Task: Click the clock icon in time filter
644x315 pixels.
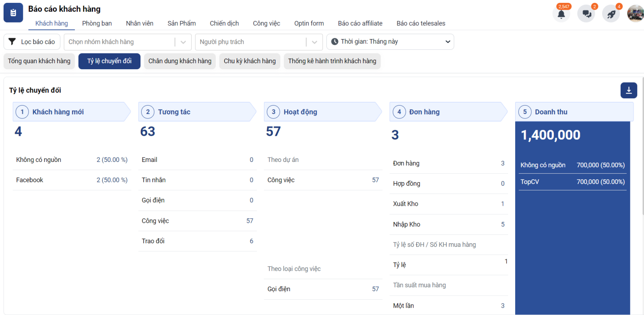Action: [x=334, y=42]
